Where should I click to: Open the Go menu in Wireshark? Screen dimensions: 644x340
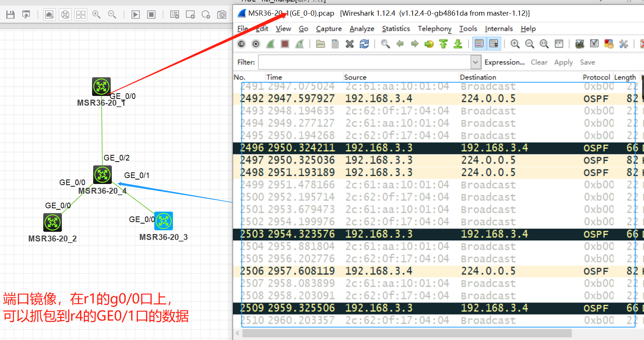[303, 29]
